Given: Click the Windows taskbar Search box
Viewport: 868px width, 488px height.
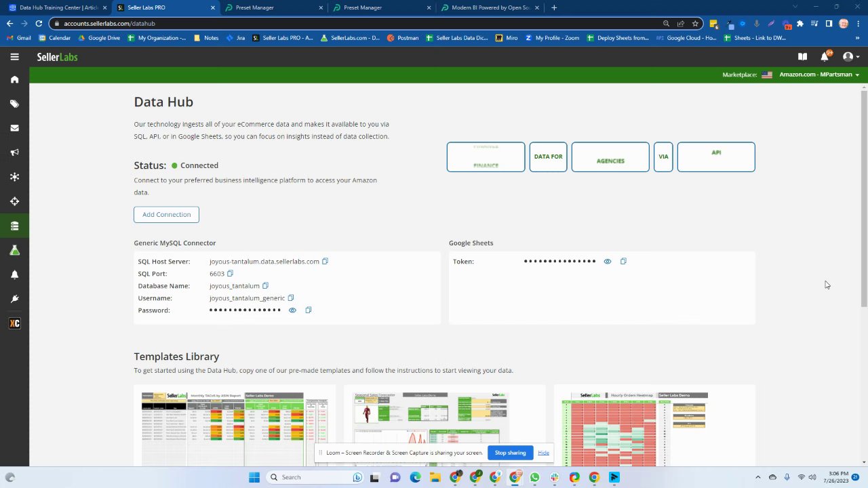Looking at the screenshot, I should click(x=314, y=477).
